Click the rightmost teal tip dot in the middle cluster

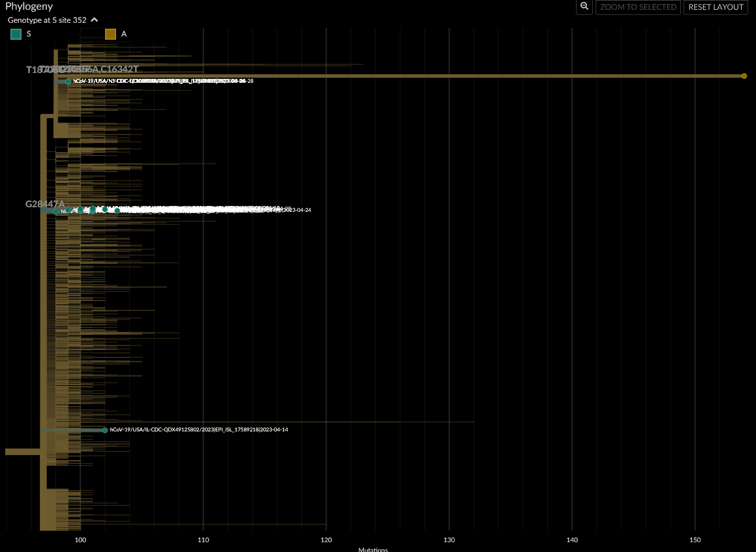click(x=117, y=211)
